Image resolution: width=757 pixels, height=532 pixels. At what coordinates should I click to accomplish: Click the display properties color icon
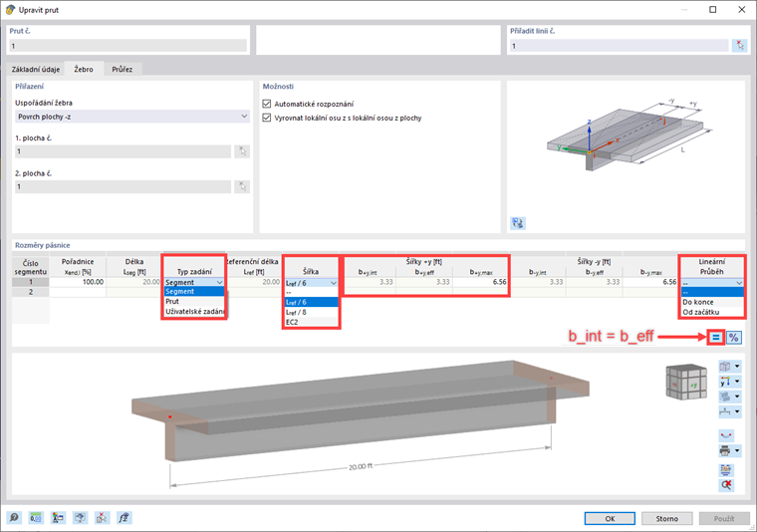point(58,518)
